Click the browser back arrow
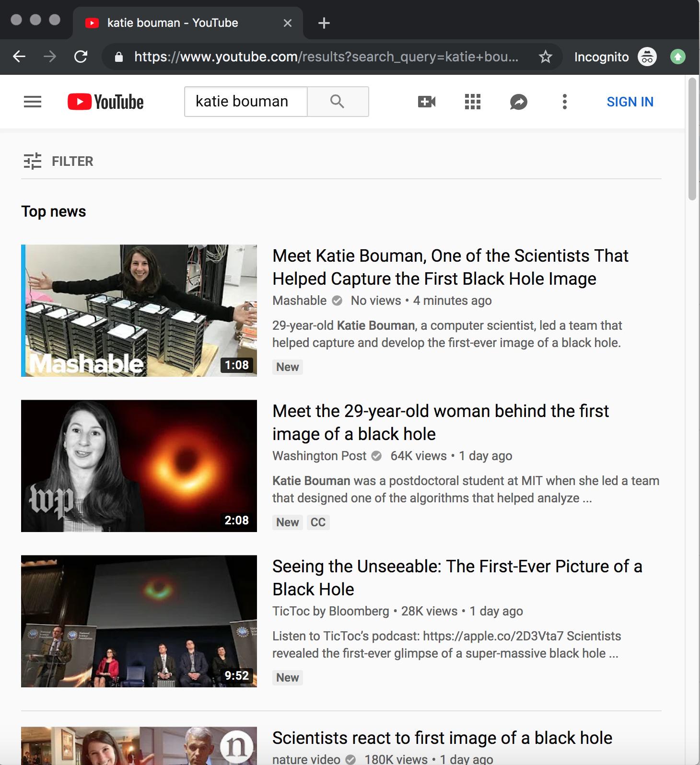This screenshot has width=700, height=765. click(19, 57)
